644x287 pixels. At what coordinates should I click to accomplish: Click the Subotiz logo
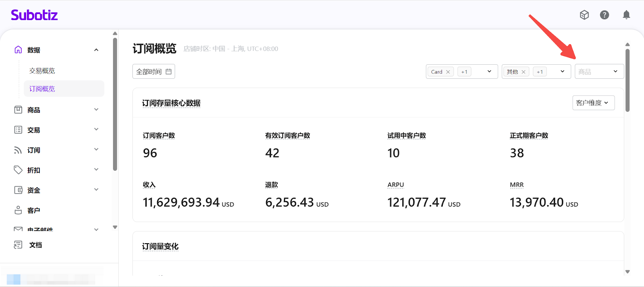tap(34, 15)
